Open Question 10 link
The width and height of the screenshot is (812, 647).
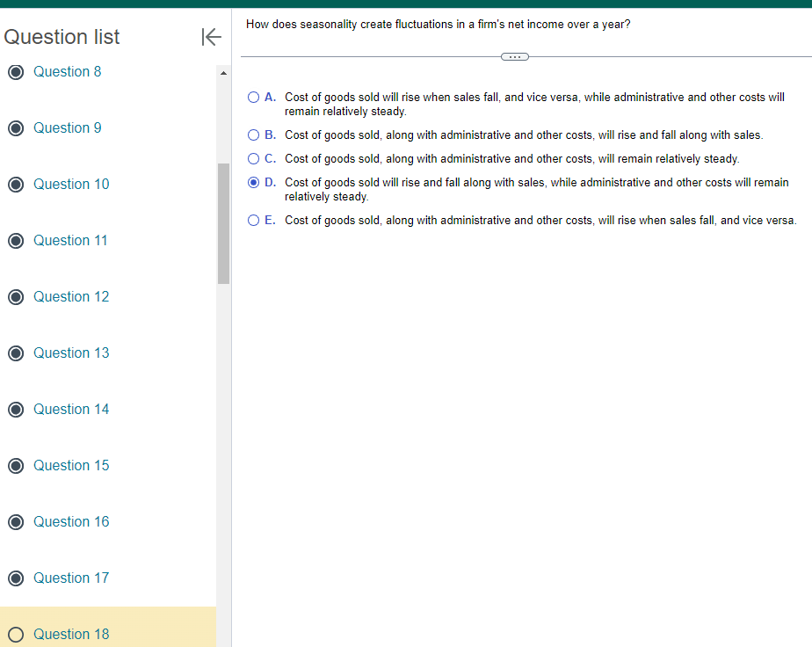pyautogui.click(x=71, y=185)
